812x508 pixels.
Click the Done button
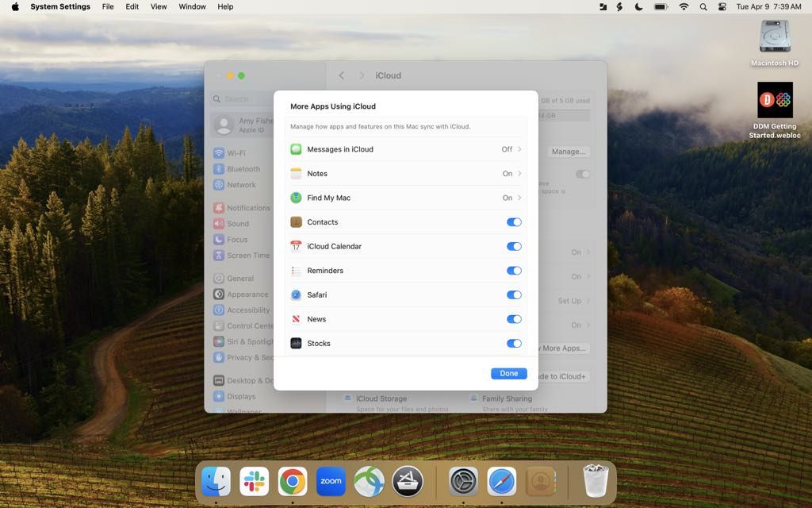click(x=508, y=373)
